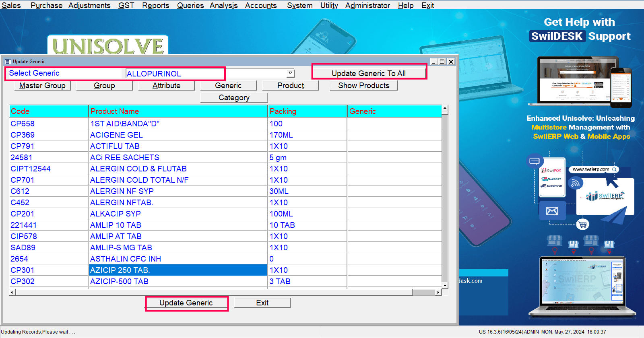The image size is (644, 338).
Task: Select the AMLIP 10 TAB product name
Action: pyautogui.click(x=116, y=225)
